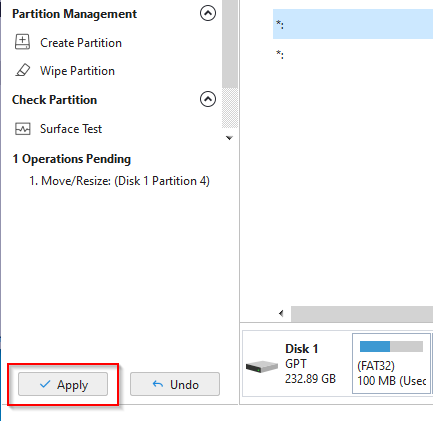This screenshot has height=421, width=433.
Task: Click the horizontal scroll left arrow
Action: [x=282, y=313]
